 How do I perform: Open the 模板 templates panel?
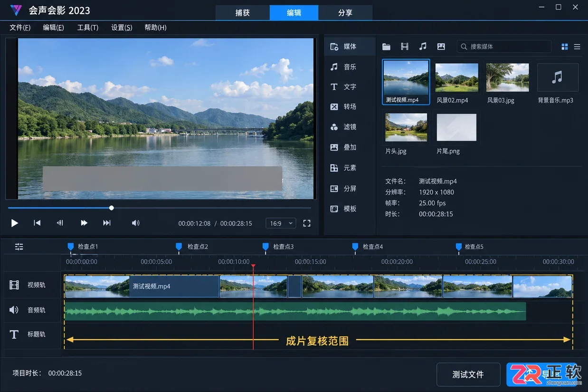pyautogui.click(x=350, y=209)
